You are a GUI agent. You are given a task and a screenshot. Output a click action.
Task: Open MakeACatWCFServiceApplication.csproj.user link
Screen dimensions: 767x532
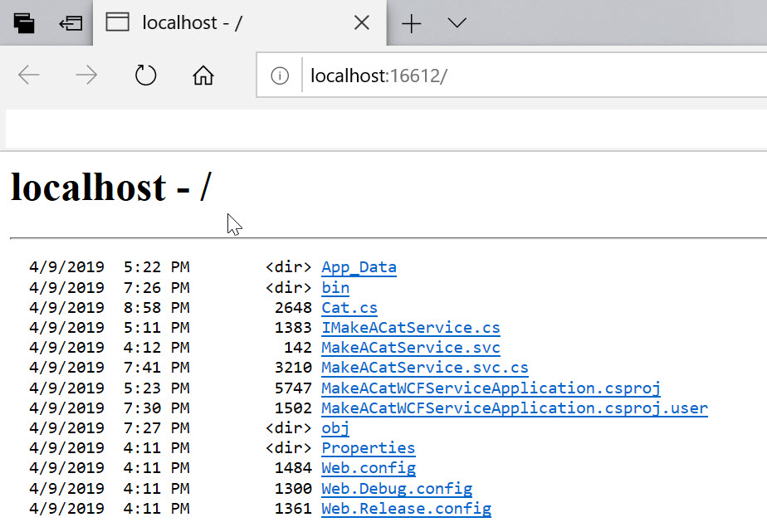[x=515, y=408]
